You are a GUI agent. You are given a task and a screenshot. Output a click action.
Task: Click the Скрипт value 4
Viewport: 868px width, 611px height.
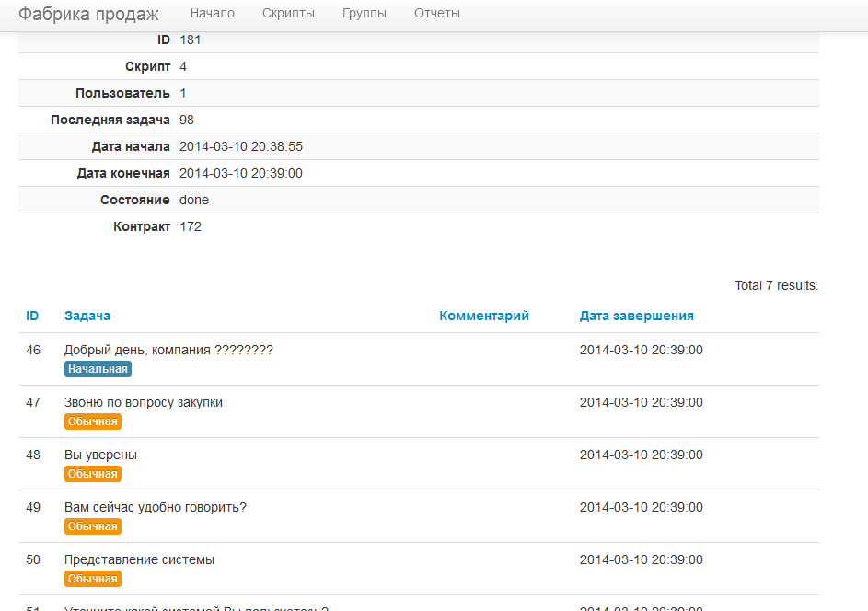pyautogui.click(x=183, y=67)
